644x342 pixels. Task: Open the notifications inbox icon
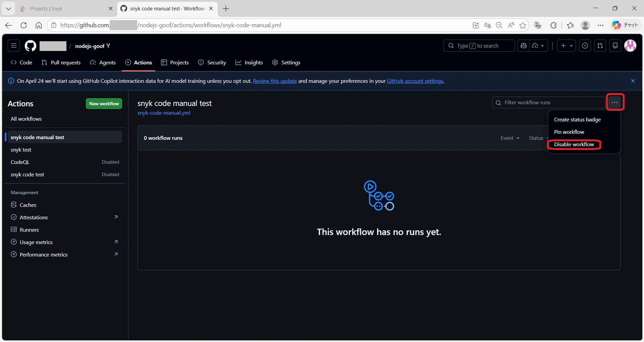pos(615,46)
